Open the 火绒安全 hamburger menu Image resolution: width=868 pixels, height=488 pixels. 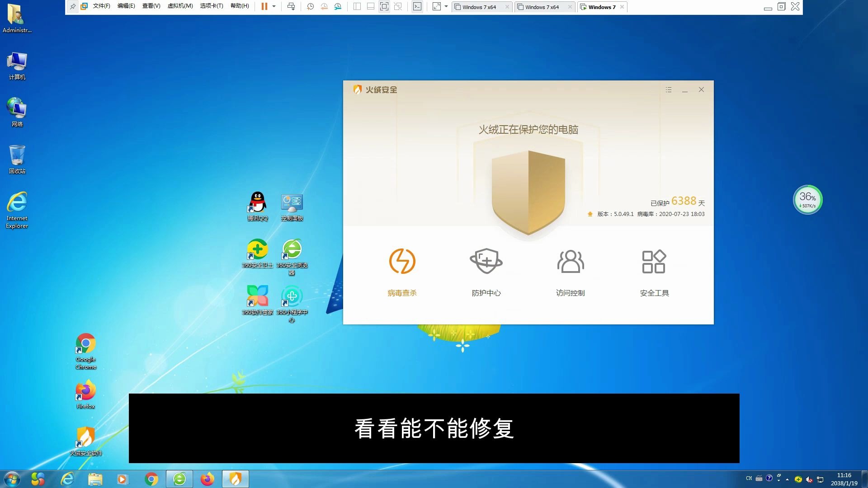coord(668,89)
